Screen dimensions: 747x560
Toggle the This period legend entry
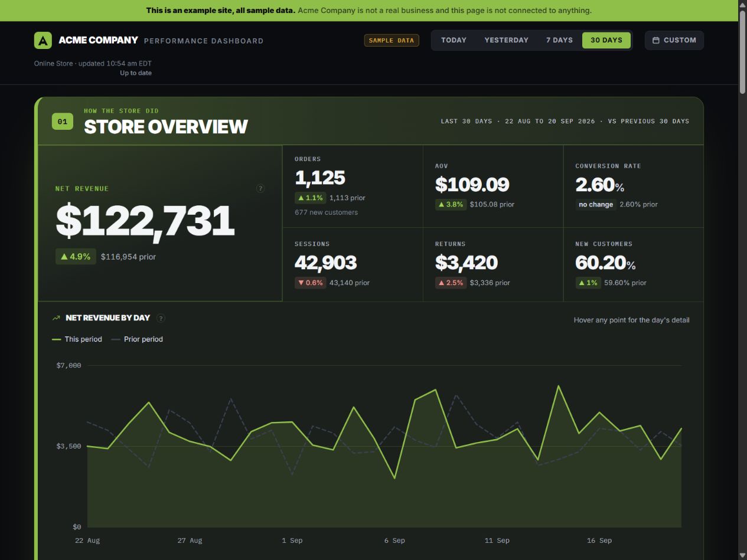coord(77,339)
